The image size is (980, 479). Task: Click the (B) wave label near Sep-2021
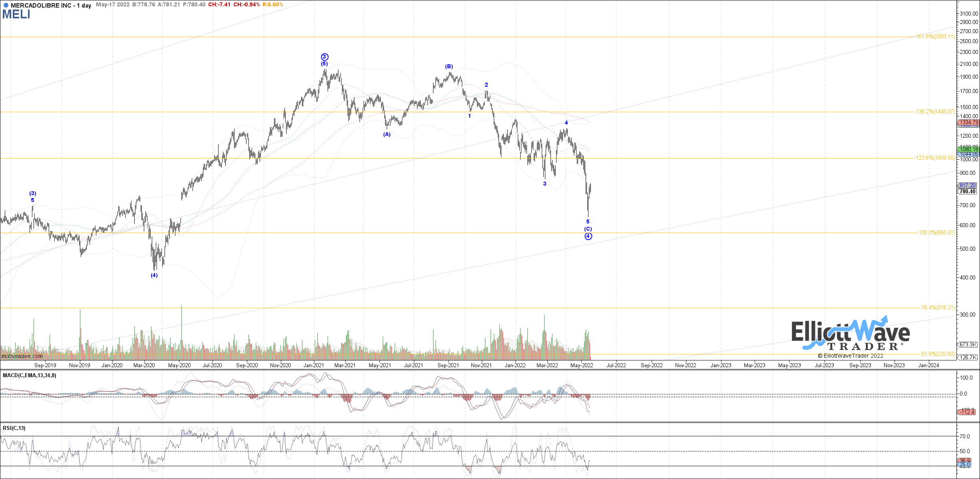pyautogui.click(x=449, y=67)
